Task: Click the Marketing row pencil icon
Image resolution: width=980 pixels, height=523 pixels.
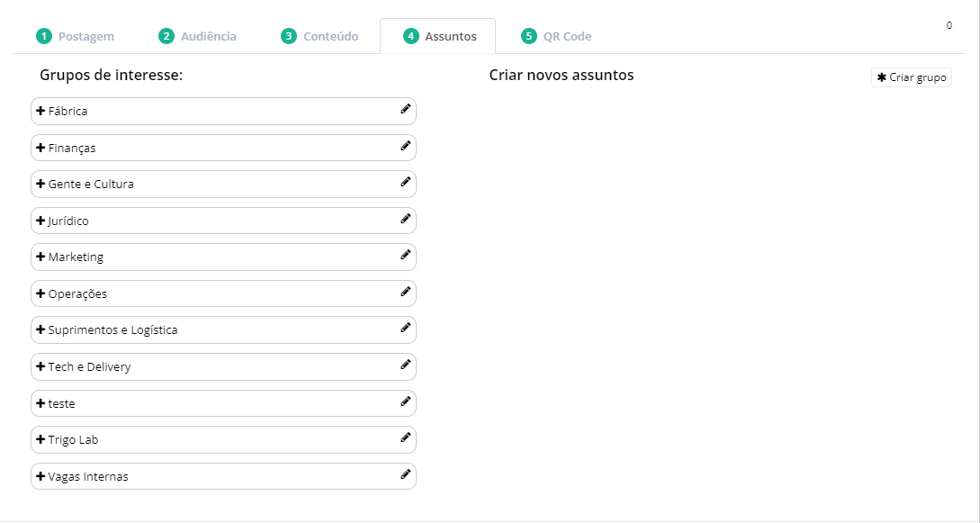Action: (405, 255)
